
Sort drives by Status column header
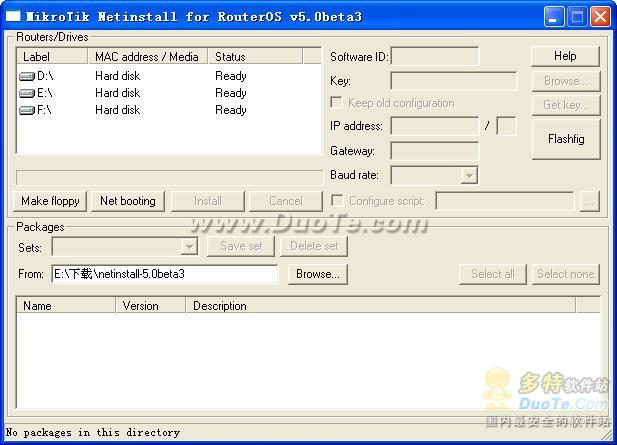pos(255,56)
